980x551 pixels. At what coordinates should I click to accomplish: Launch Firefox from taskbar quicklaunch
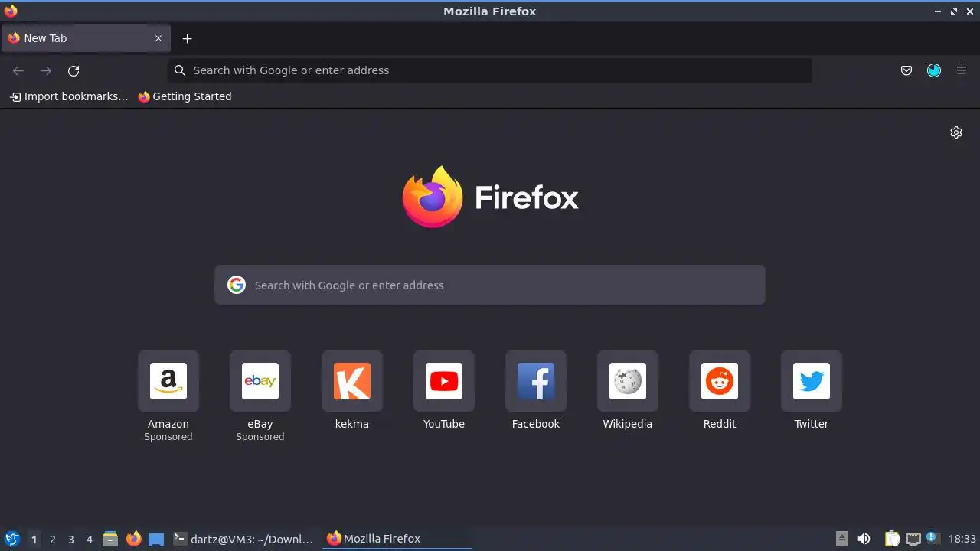tap(134, 539)
